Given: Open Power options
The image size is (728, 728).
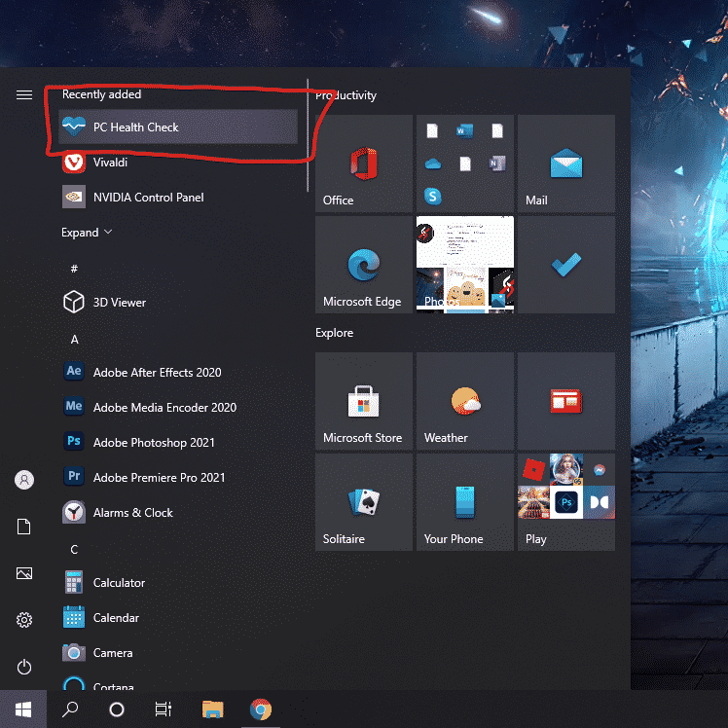Looking at the screenshot, I should 24,667.
